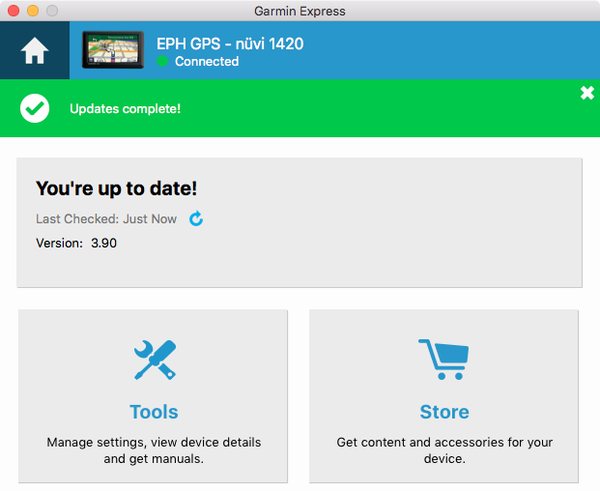
Task: Close the Garmin Express window with red button
Action: click(13, 11)
